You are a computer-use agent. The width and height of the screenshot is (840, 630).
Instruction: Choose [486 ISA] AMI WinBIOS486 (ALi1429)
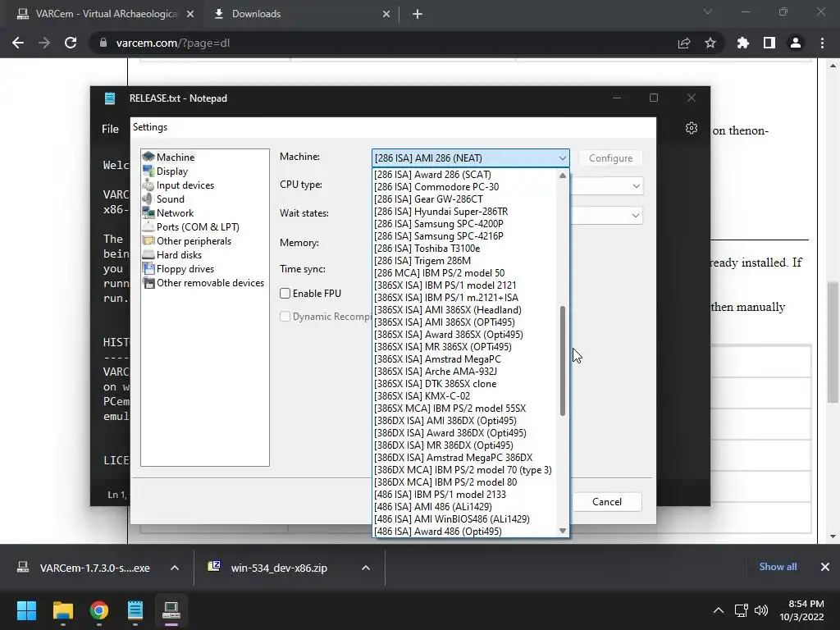[x=465, y=519]
